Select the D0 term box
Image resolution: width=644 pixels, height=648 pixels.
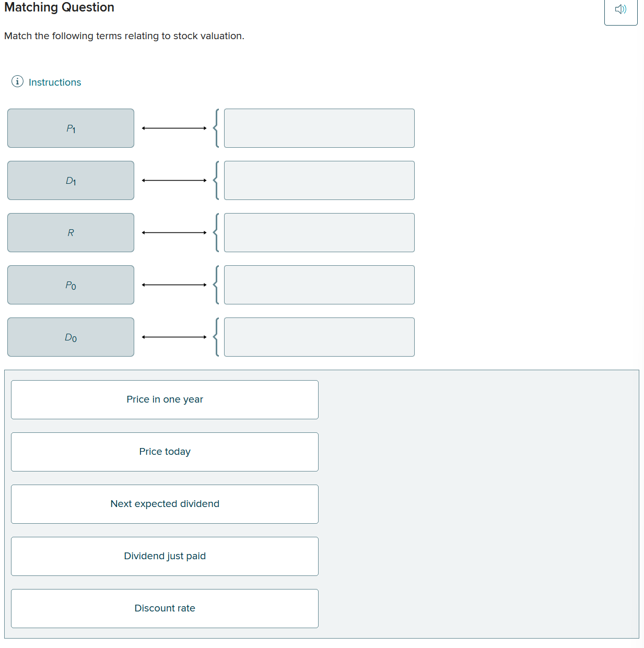(x=71, y=337)
